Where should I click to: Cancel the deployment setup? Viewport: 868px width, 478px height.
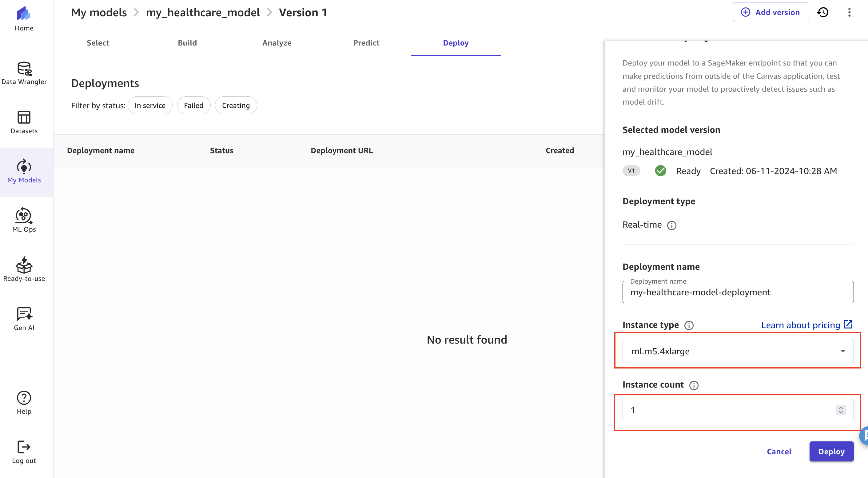tap(779, 451)
